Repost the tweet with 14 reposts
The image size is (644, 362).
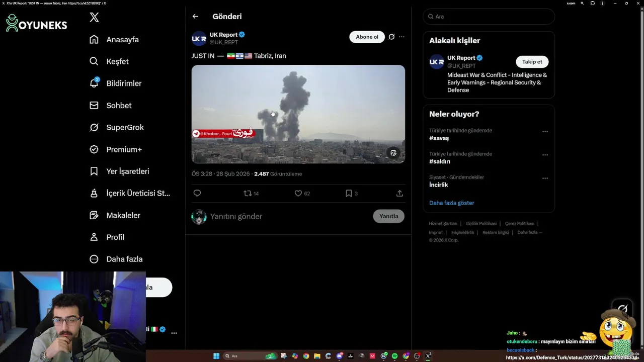[x=251, y=193]
